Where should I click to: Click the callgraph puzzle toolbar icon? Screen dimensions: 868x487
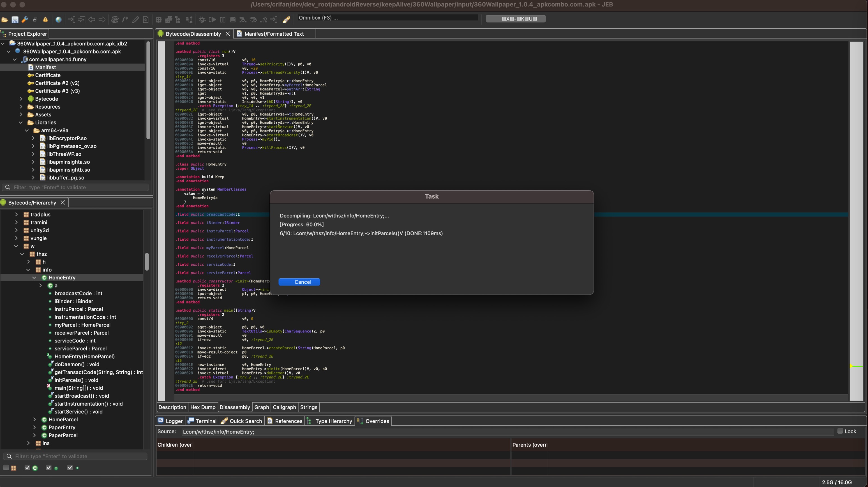click(168, 20)
